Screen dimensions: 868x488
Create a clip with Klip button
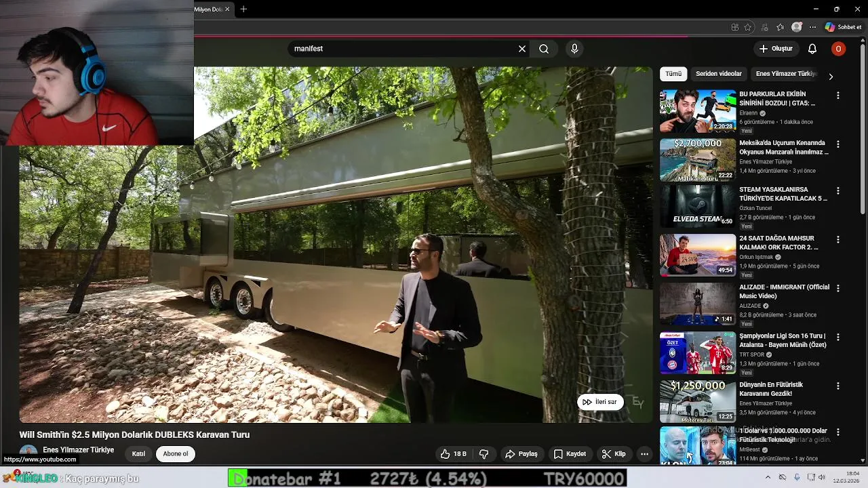click(614, 454)
